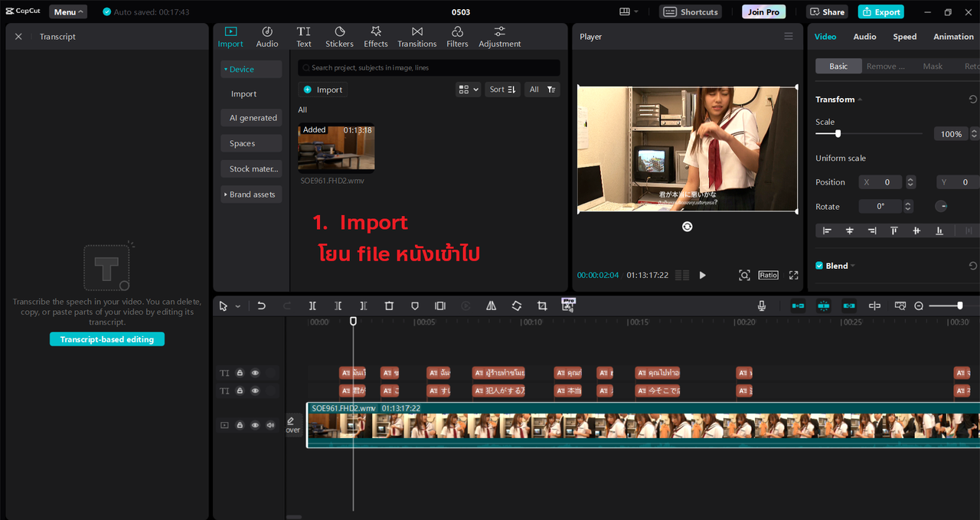Open the layout dropdown beside Shortcuts

pos(628,11)
